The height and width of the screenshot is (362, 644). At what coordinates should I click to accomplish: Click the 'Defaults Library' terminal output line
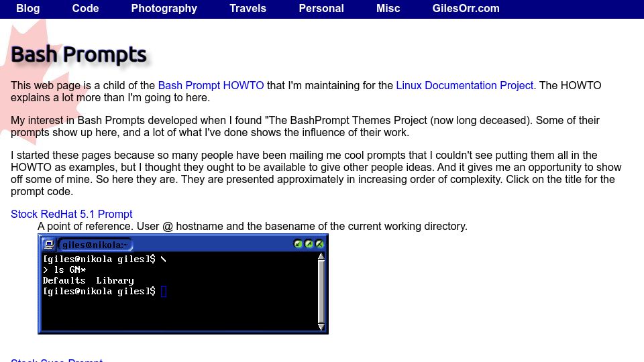[89, 281]
